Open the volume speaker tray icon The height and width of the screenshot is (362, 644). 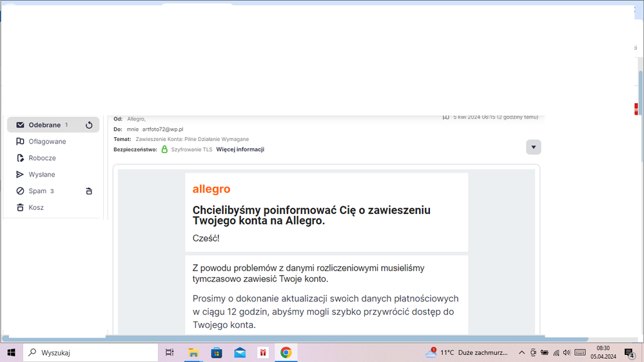click(x=567, y=352)
